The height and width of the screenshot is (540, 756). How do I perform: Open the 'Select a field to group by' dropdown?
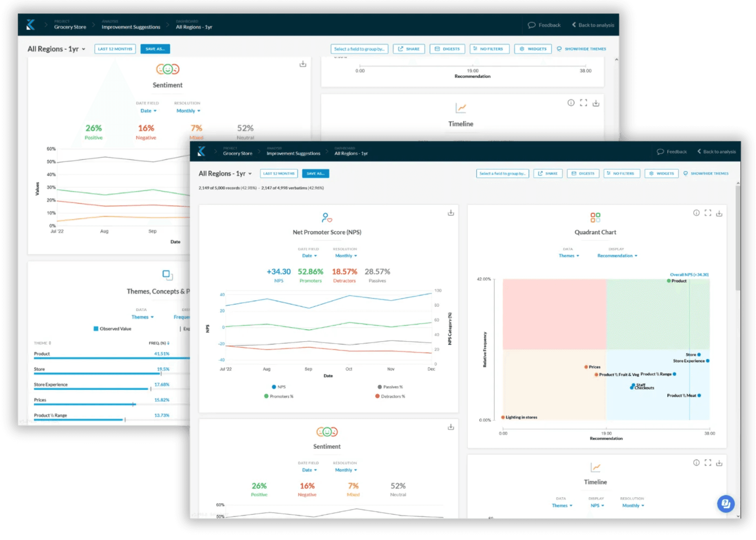pyautogui.click(x=502, y=174)
